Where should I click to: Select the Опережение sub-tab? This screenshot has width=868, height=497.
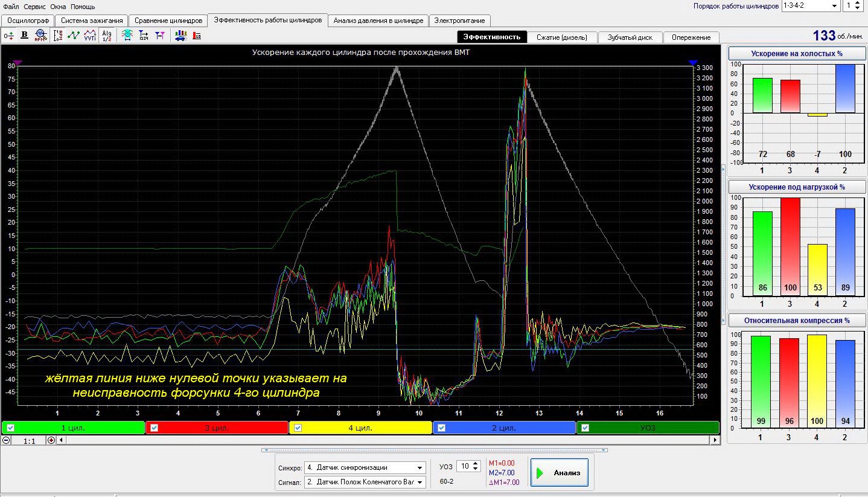coord(691,37)
